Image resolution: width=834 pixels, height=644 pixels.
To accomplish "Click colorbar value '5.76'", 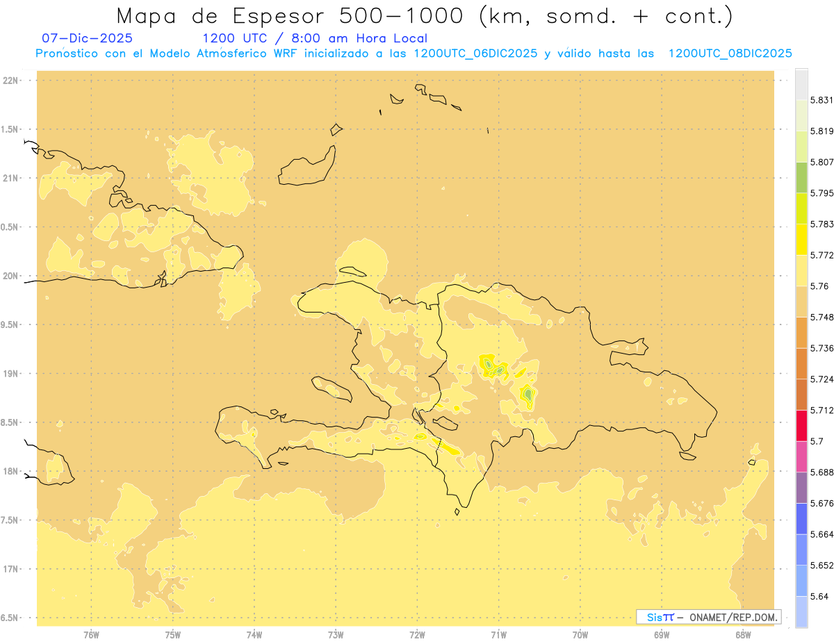I will (819, 286).
